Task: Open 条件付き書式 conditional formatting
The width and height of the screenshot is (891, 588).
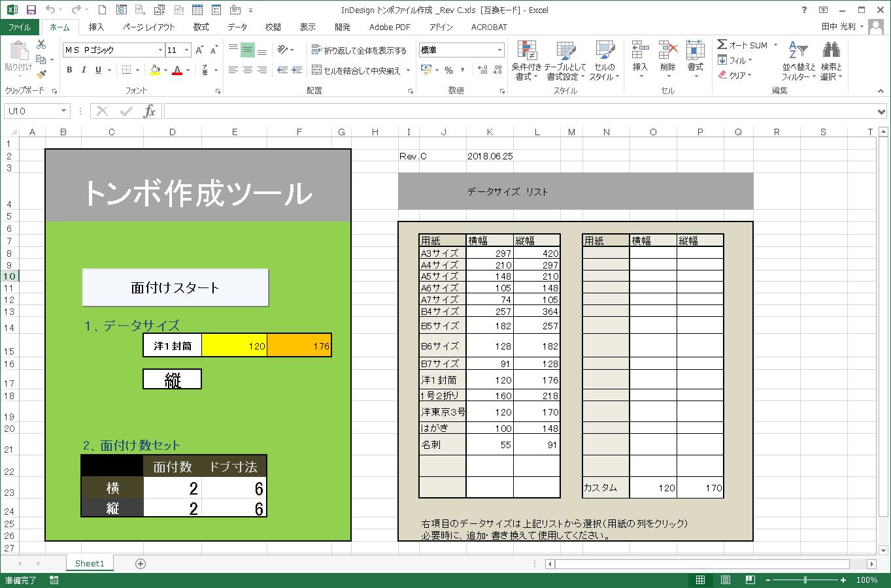Action: [526, 61]
